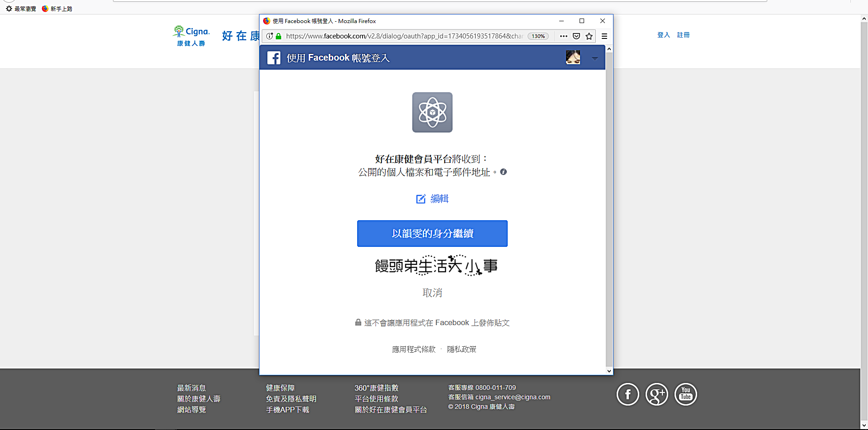Click 取消 to cancel Facebook login
This screenshot has width=868, height=430.
coord(432,293)
